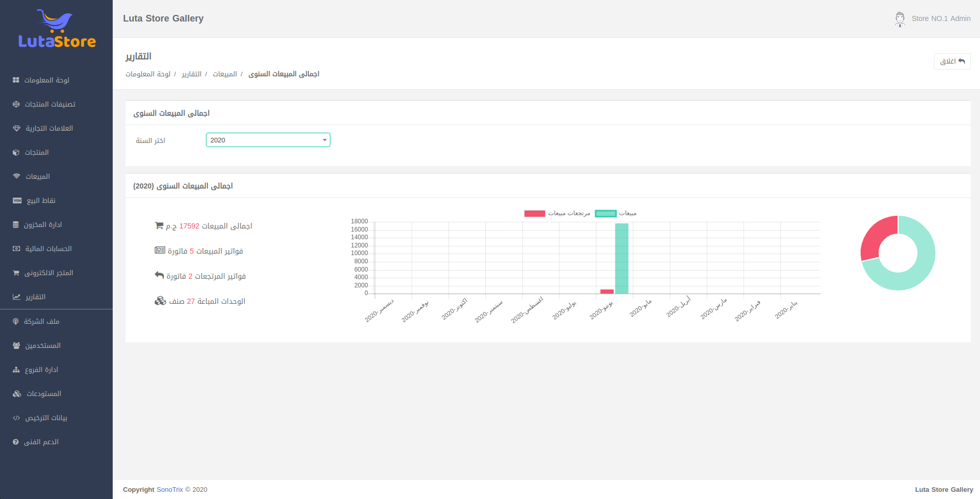Click the Visa card icon for points of sale
This screenshot has width=980, height=499.
17,200
